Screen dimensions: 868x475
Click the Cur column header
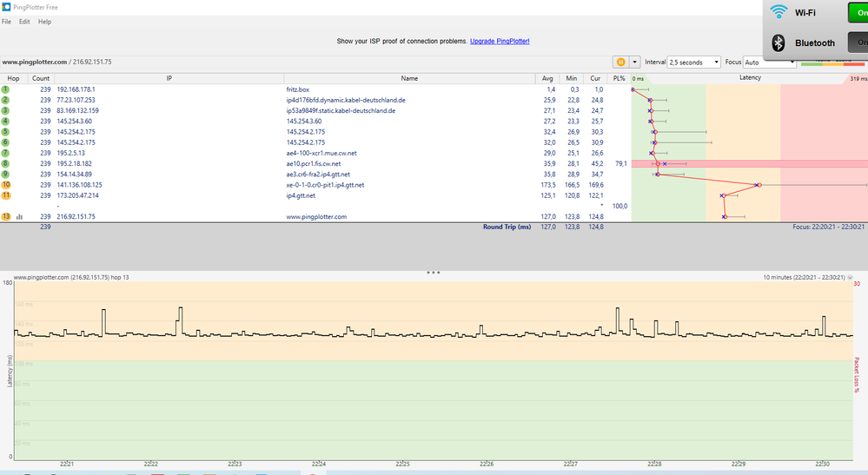click(595, 78)
